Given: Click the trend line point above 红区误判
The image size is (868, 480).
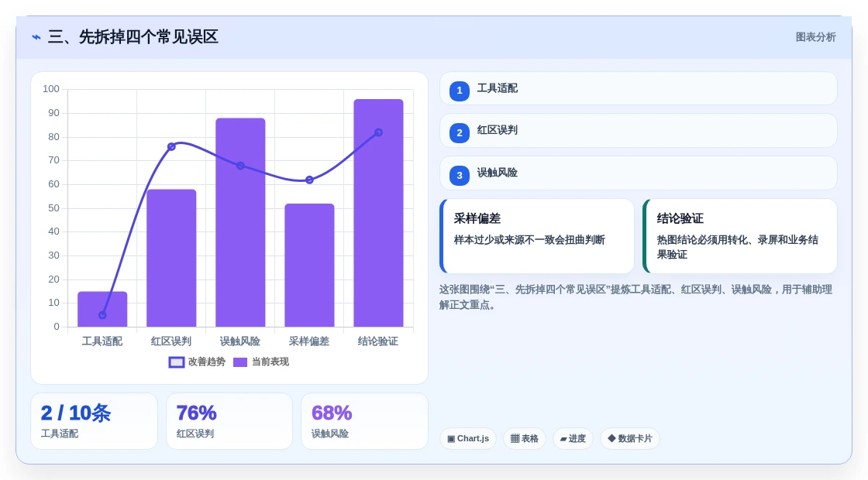Looking at the screenshot, I should 171,146.
